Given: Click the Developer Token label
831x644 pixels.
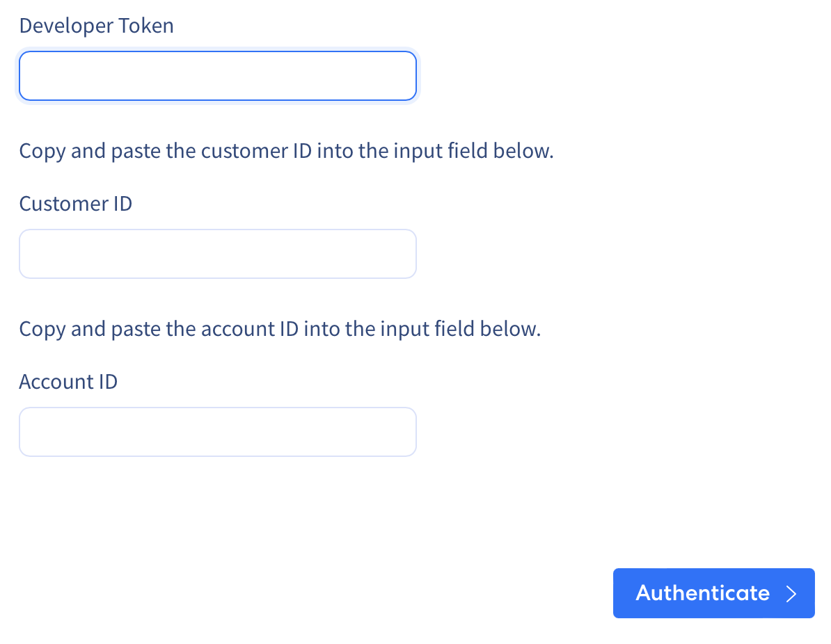Looking at the screenshot, I should point(97,26).
